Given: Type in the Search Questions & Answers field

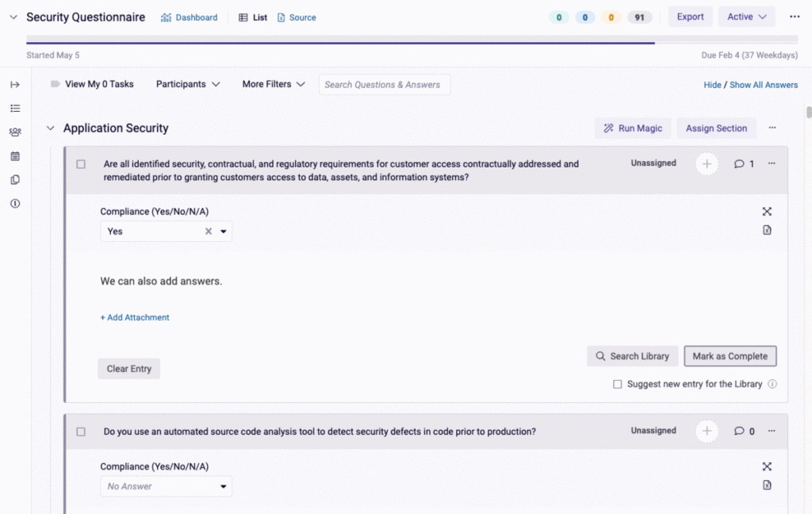Looking at the screenshot, I should click(x=384, y=84).
